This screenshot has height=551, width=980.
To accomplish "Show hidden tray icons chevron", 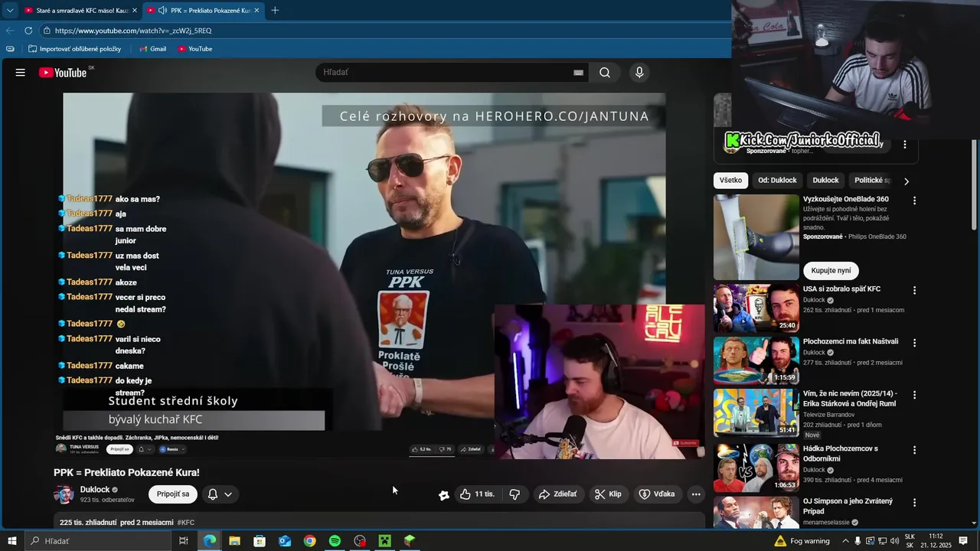I will coord(844,541).
